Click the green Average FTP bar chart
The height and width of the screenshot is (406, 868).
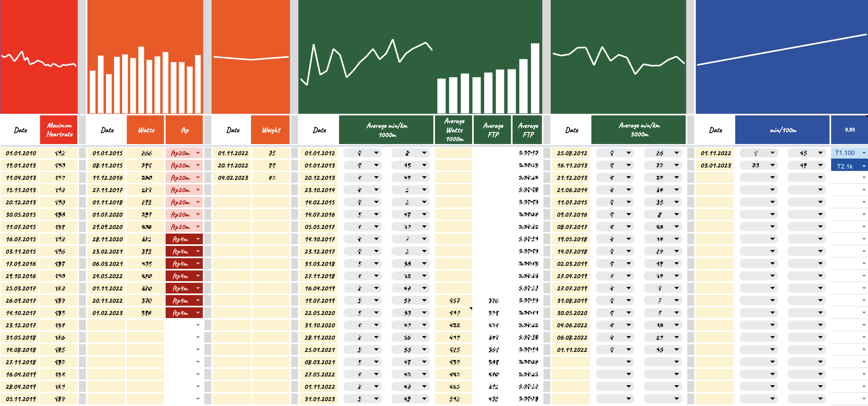(x=488, y=57)
